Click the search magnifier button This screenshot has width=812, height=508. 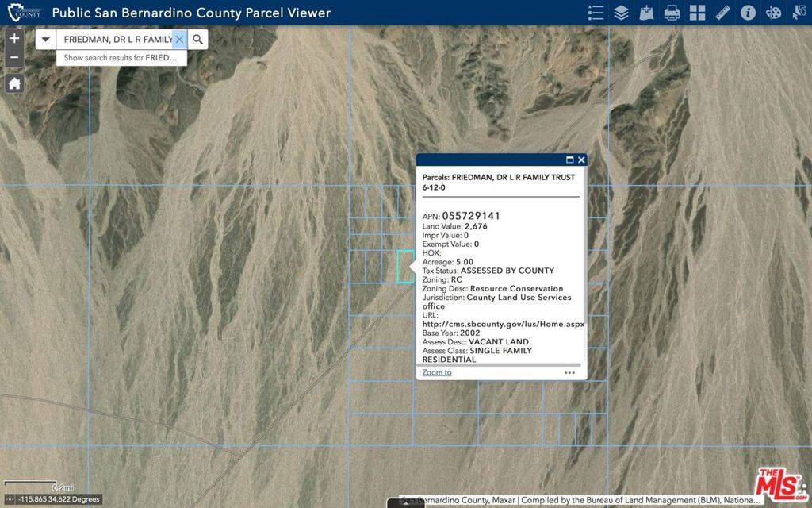click(x=197, y=38)
